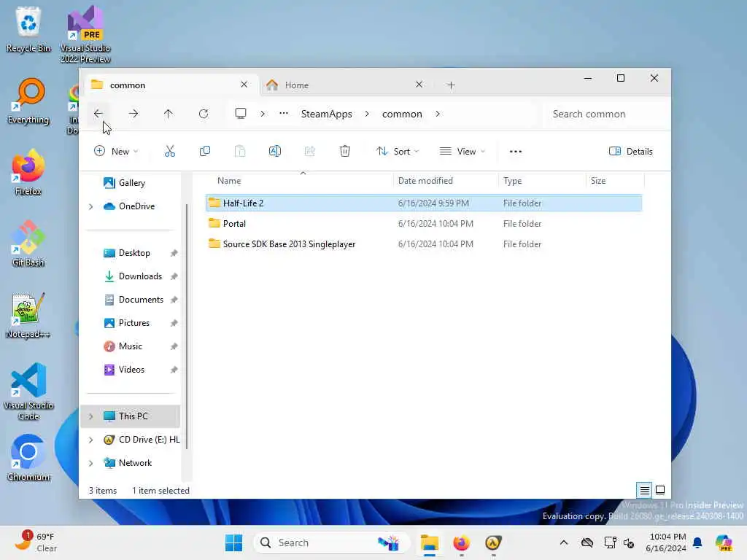
Task: Open the View dropdown
Action: click(462, 152)
